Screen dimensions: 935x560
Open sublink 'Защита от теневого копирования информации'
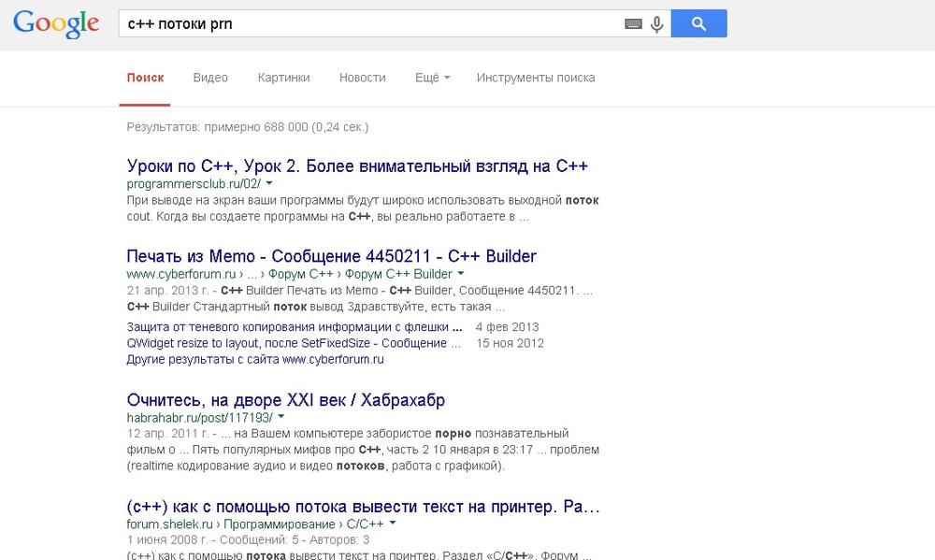coord(294,327)
